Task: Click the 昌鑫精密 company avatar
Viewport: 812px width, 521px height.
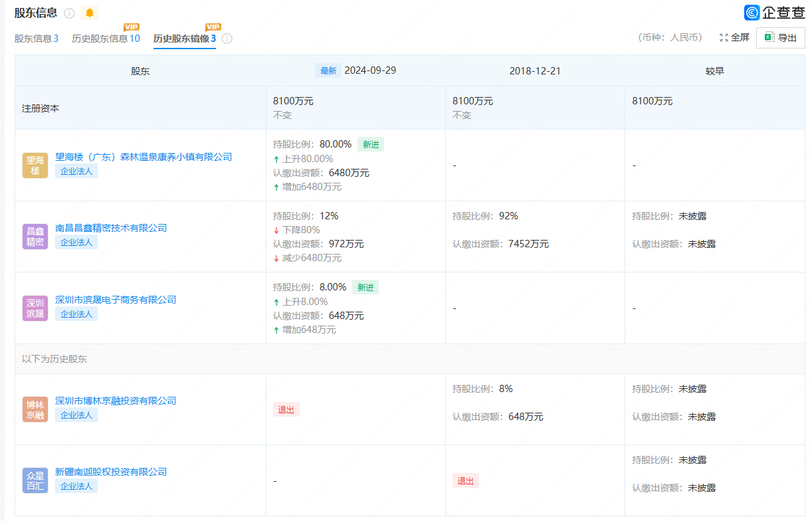Action: tap(35, 237)
